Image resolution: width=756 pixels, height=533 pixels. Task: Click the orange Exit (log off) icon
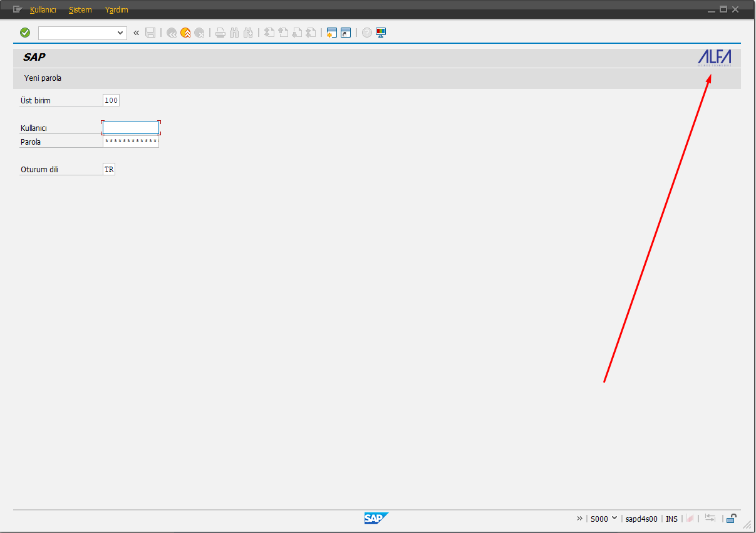coord(185,33)
